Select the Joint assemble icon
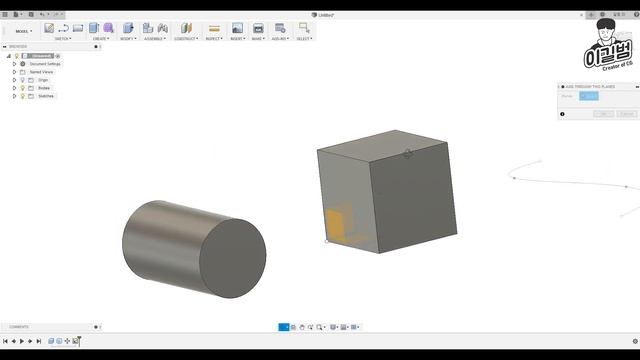The image size is (640, 360). (162, 28)
